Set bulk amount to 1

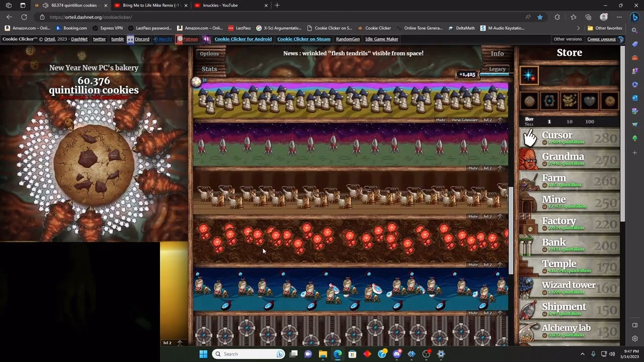coord(549,122)
